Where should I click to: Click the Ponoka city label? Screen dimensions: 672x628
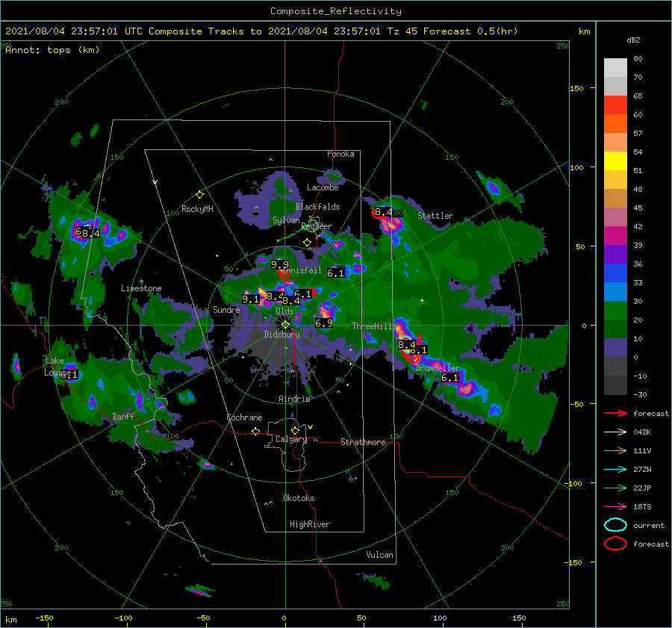(340, 154)
